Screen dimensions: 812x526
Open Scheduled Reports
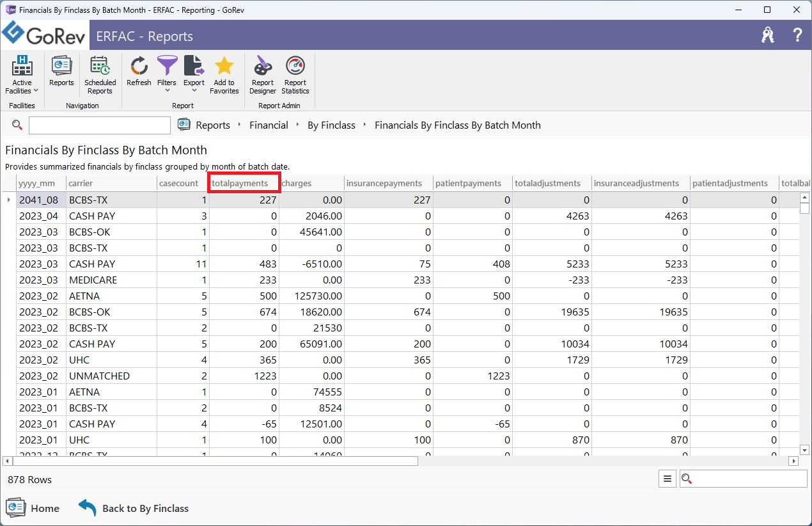click(100, 75)
